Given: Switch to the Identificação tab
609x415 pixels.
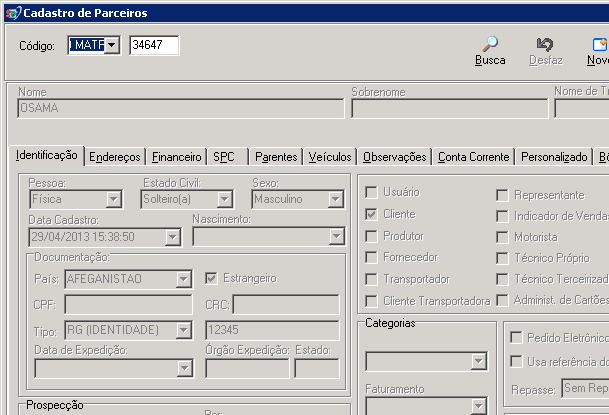Looking at the screenshot, I should point(47,155).
